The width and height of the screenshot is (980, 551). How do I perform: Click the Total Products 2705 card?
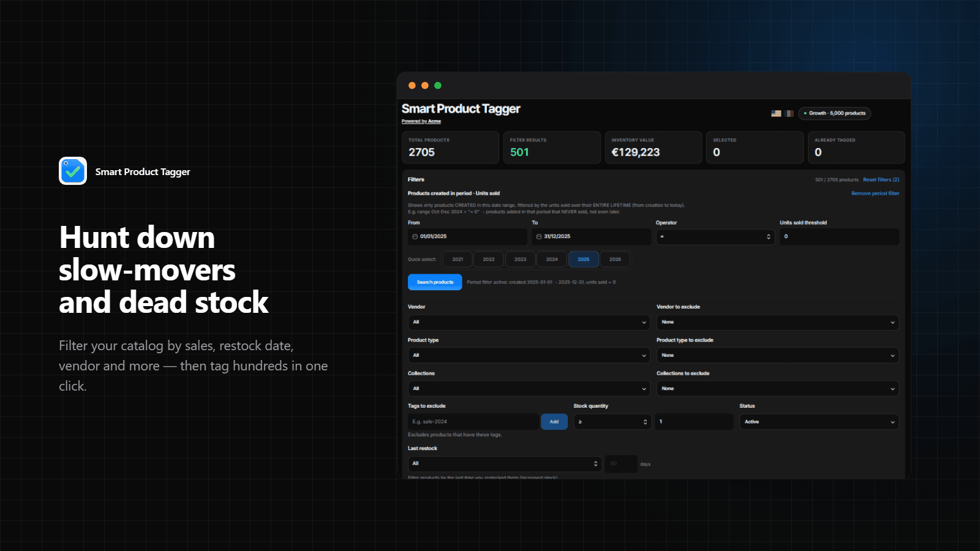pos(450,148)
